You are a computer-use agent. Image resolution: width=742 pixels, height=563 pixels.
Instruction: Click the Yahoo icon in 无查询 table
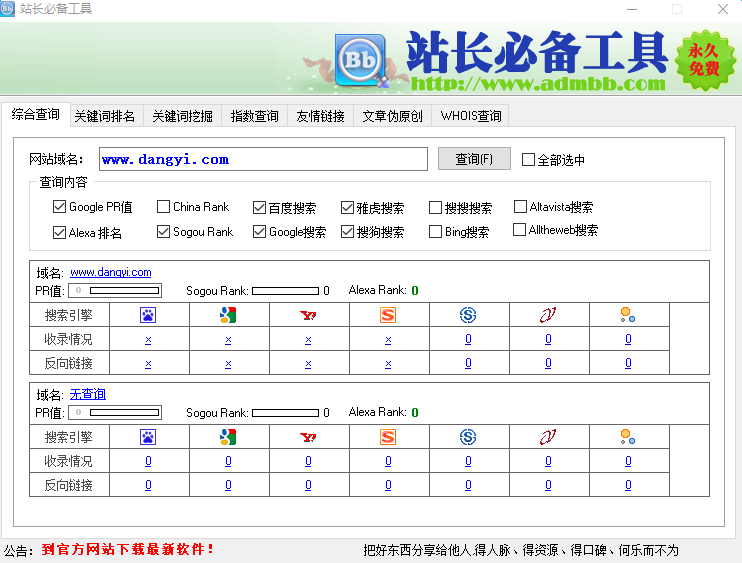308,437
